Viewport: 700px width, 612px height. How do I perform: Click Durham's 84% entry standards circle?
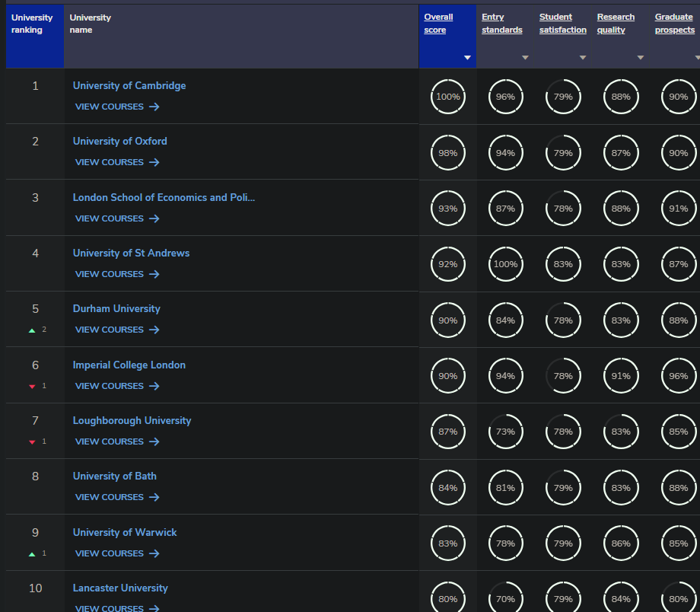tap(505, 320)
